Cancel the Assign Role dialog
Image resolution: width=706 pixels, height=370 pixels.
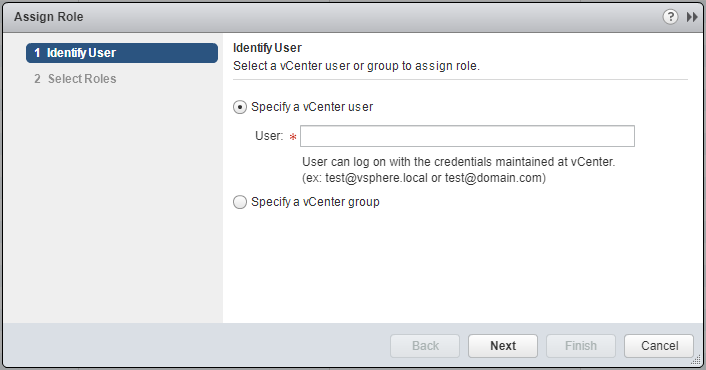659,346
